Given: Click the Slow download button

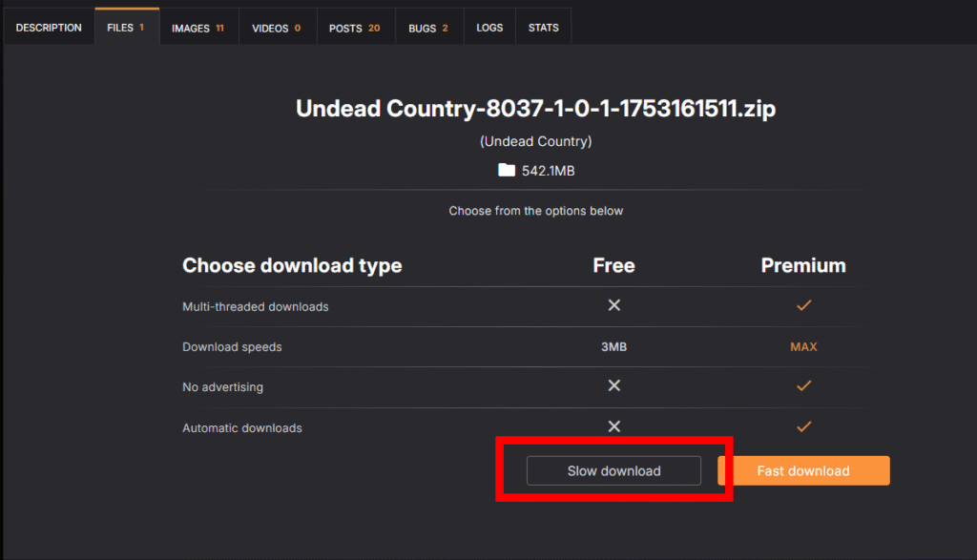Looking at the screenshot, I should pos(613,471).
